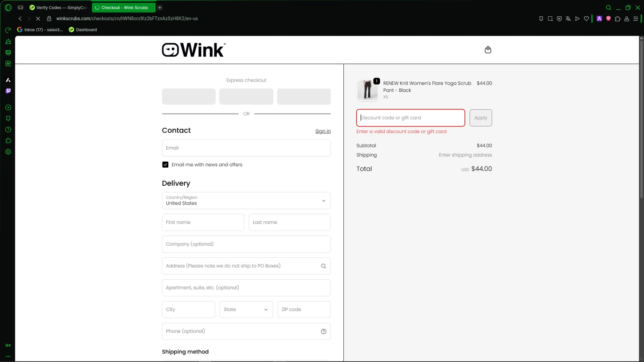Viewport: 644px width, 362px height.
Task: Focus the Company (optional) field
Action: [246, 244]
